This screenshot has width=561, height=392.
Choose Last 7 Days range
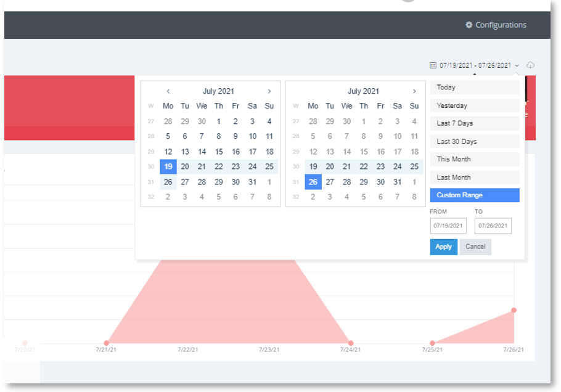[x=475, y=123]
